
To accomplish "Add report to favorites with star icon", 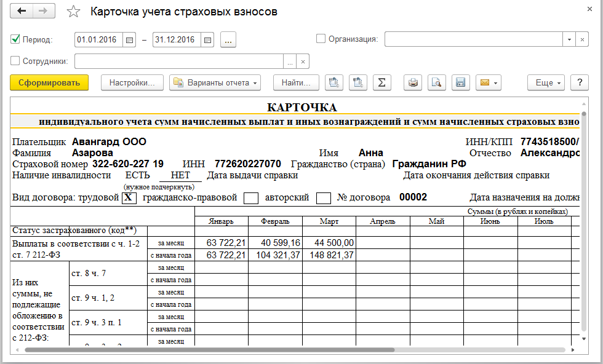I will (x=73, y=12).
